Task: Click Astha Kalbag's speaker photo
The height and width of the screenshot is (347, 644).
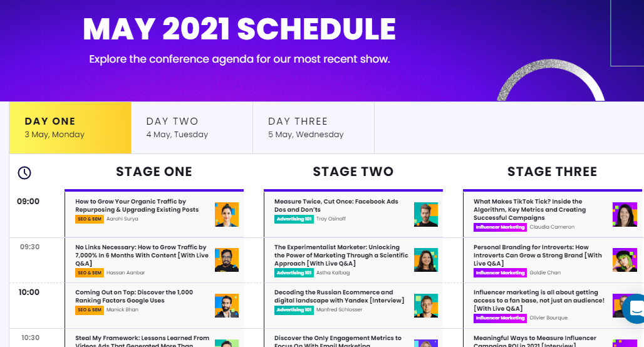Action: [x=426, y=260]
